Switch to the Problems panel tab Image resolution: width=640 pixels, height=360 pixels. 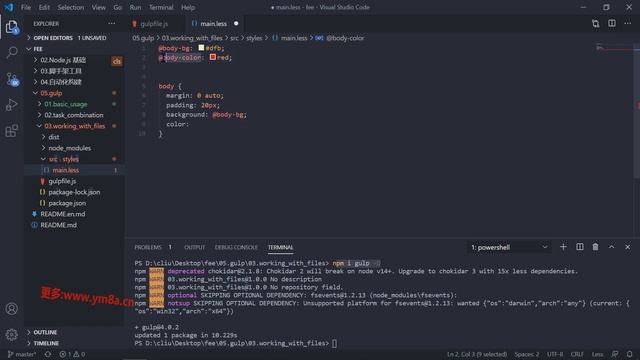click(148, 247)
